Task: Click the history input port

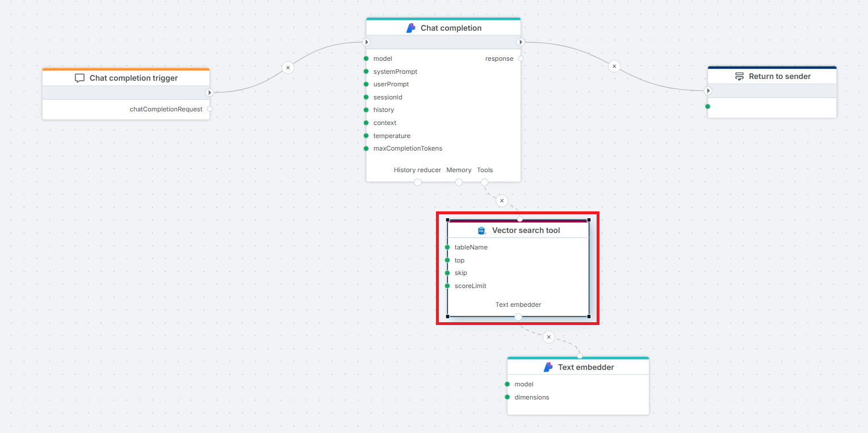Action: pyautogui.click(x=366, y=110)
